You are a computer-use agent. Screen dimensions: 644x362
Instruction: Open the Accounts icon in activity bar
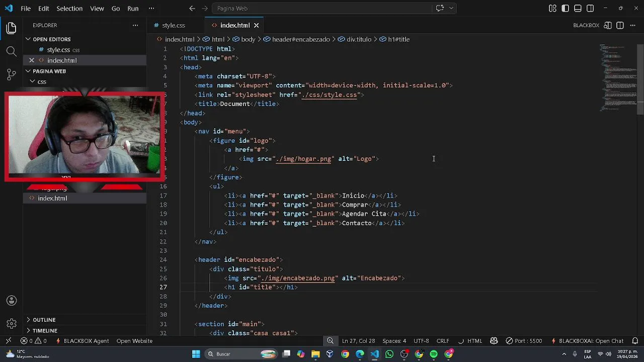tap(12, 301)
